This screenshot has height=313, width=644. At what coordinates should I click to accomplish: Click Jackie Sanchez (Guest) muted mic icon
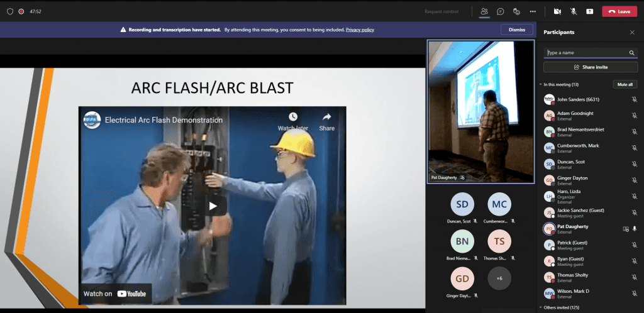point(634,212)
